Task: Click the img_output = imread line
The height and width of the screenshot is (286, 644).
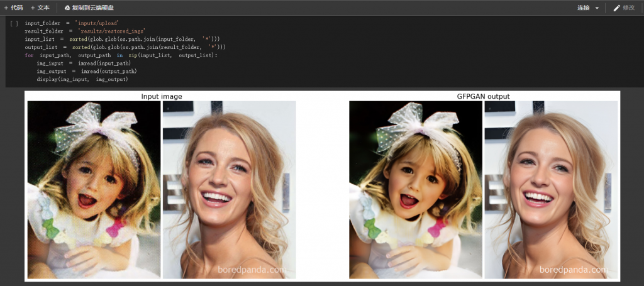Action: point(87,71)
